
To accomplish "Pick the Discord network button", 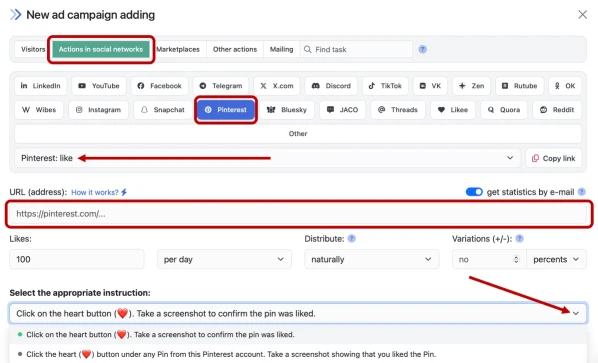I will click(x=331, y=86).
